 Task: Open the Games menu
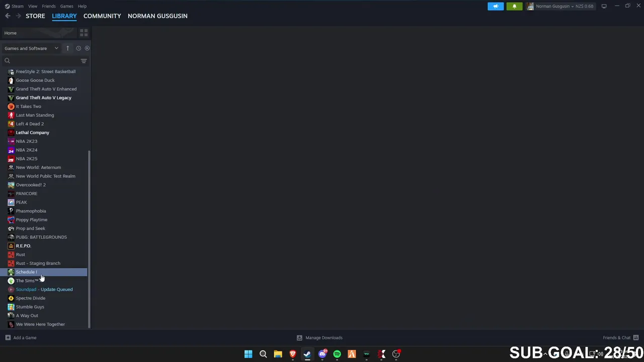[66, 6]
